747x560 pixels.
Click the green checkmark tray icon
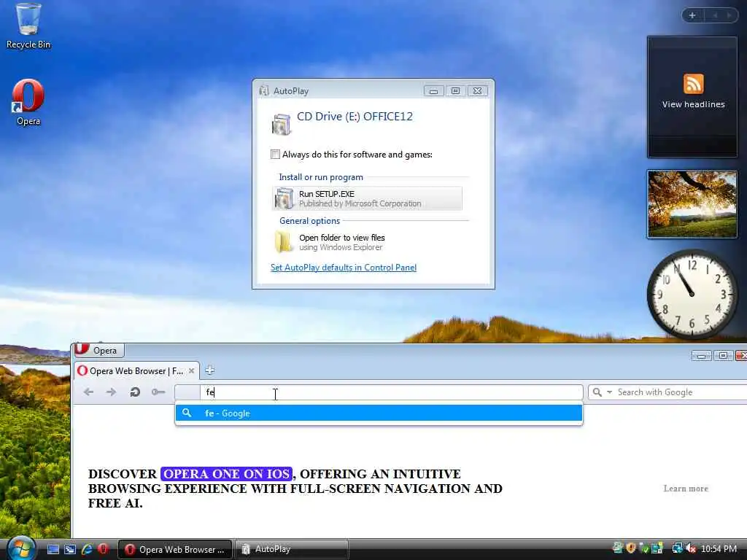click(x=644, y=548)
